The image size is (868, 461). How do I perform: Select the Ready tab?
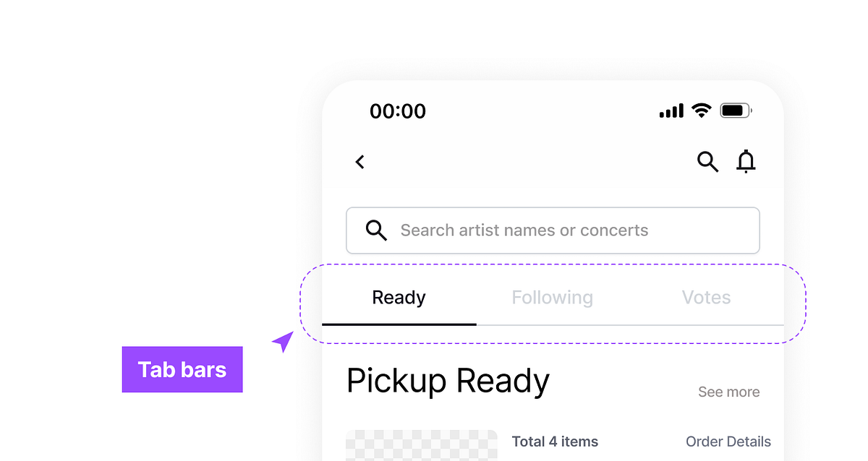point(399,297)
